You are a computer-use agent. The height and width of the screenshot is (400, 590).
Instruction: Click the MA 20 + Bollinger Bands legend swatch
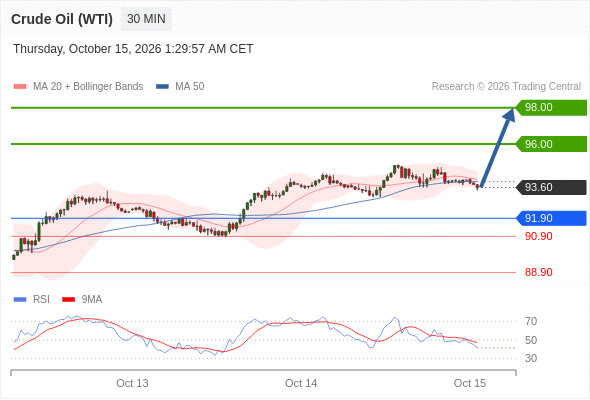coord(20,87)
